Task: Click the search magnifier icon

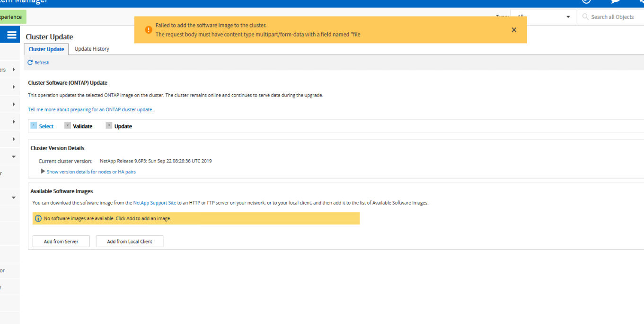Action: 586,17
